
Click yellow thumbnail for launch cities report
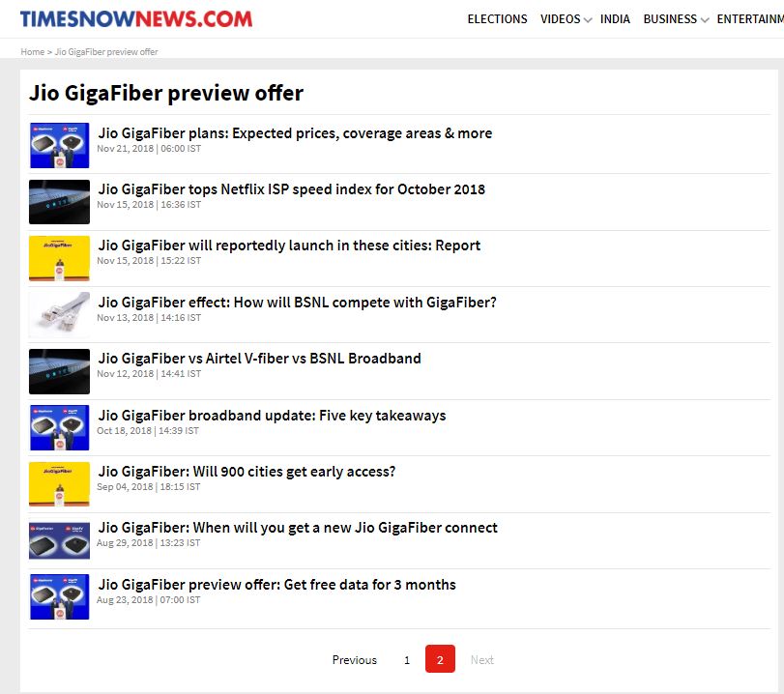pos(59,258)
